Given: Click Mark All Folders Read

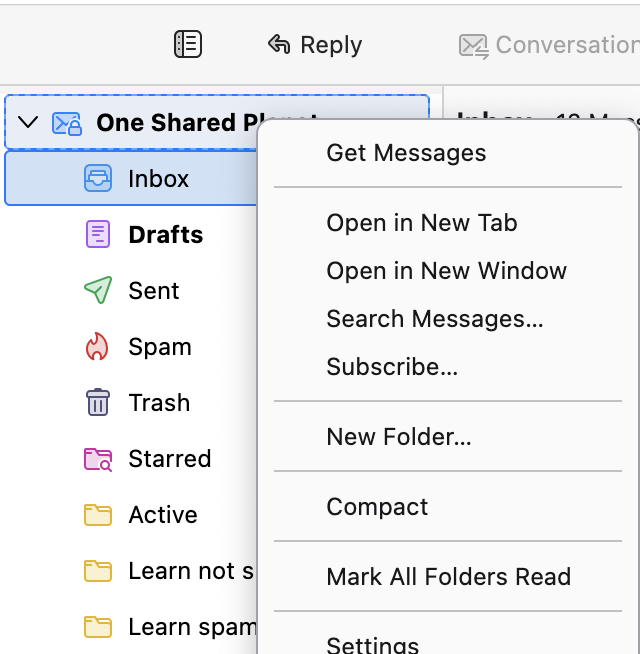Looking at the screenshot, I should point(448,577).
